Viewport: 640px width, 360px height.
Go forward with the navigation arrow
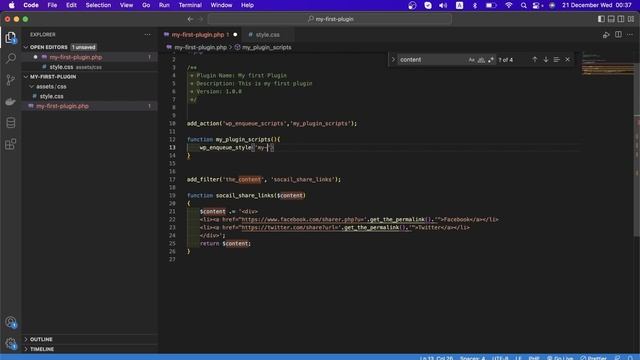[200, 19]
